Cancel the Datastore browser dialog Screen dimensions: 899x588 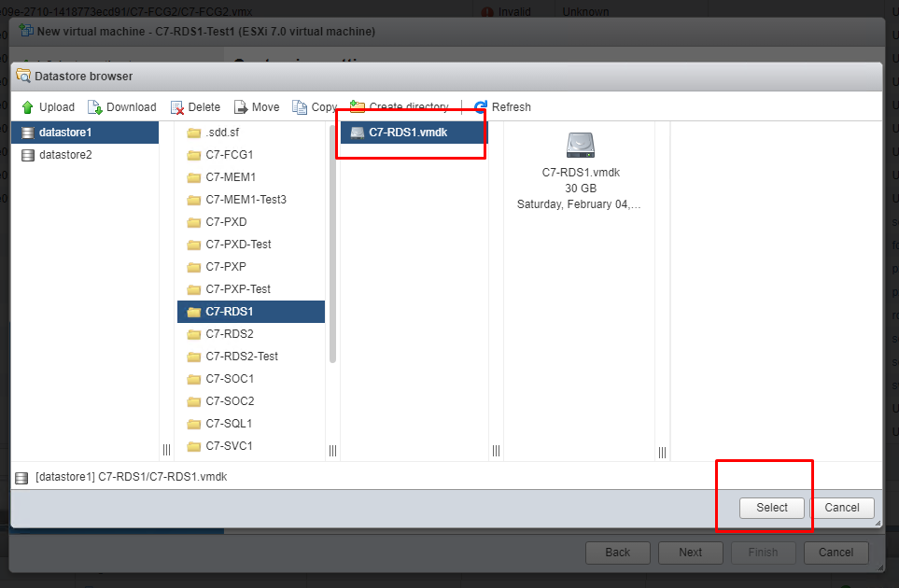coord(841,508)
